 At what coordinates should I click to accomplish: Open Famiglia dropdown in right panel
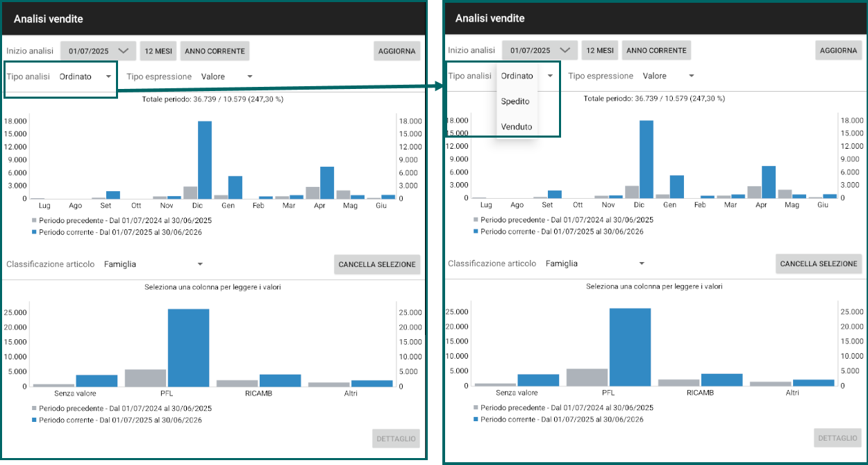click(x=595, y=263)
